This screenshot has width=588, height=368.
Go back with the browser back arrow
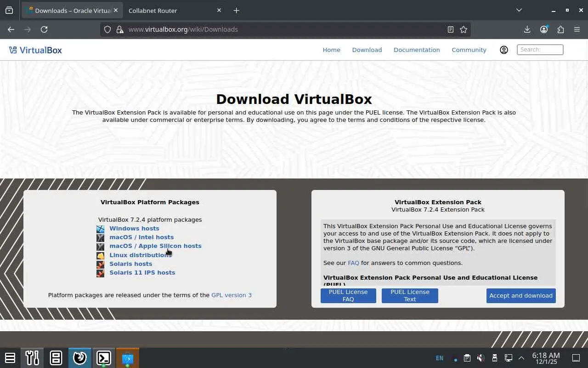coord(11,29)
